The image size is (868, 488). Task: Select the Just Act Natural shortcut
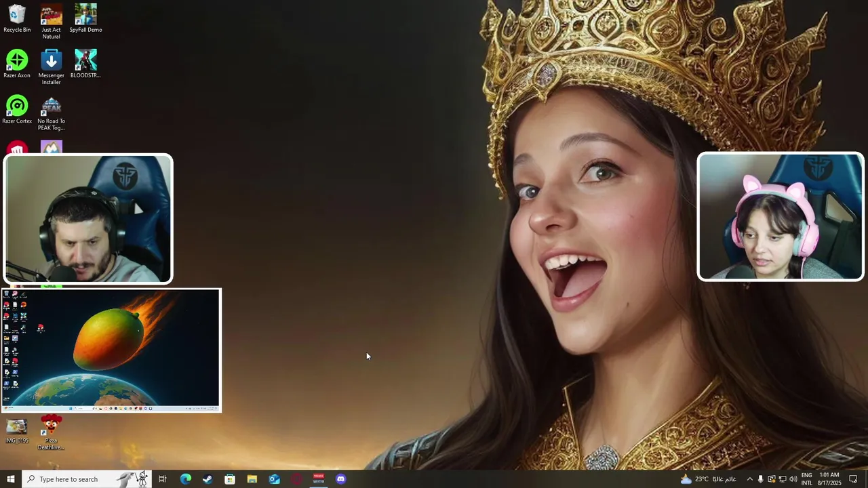pos(51,22)
